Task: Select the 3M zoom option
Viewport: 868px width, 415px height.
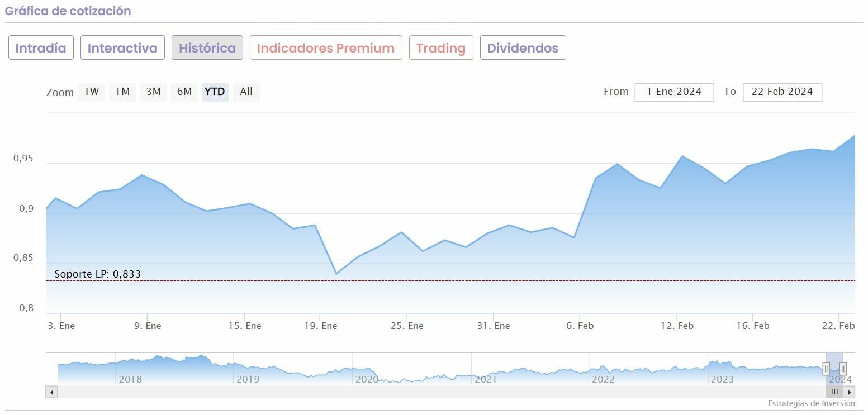Action: coord(154,92)
